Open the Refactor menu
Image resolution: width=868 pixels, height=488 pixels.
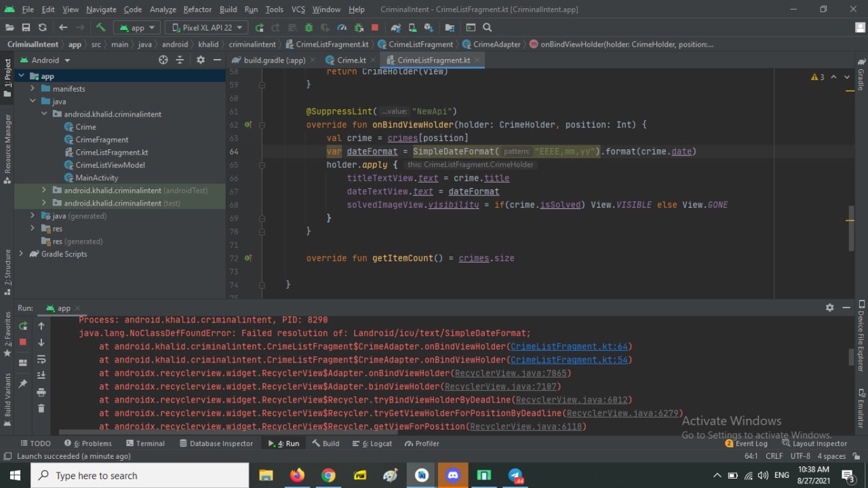coord(197,10)
